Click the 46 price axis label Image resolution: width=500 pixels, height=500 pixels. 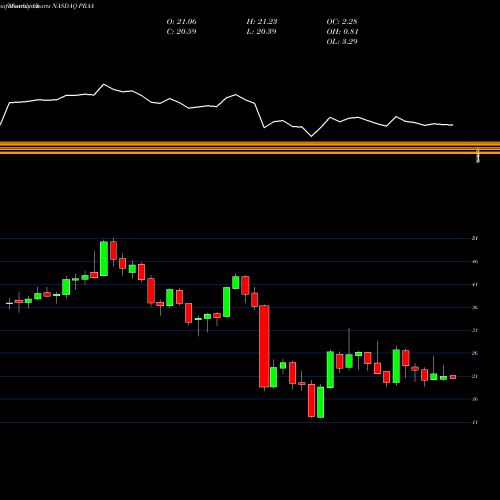coord(475,261)
